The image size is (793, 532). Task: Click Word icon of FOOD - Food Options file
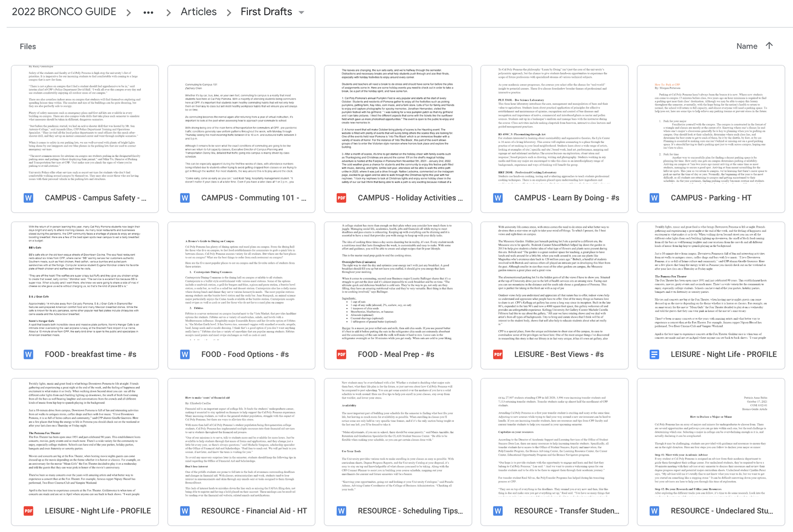pos(185,354)
